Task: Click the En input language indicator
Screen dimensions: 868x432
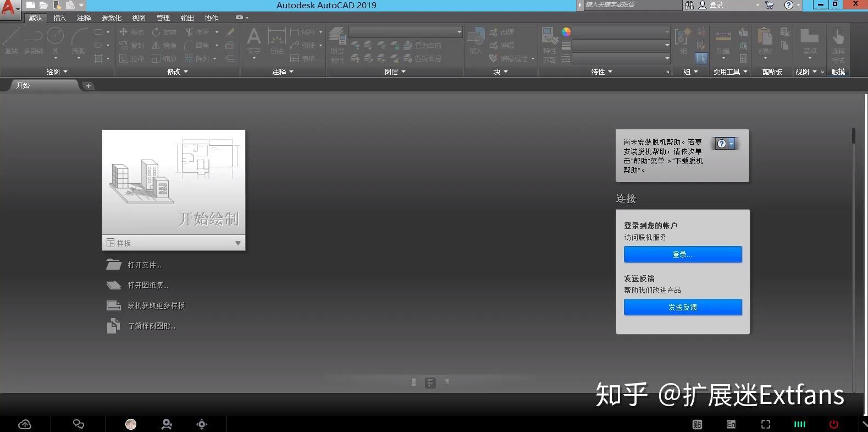Action: click(x=731, y=424)
